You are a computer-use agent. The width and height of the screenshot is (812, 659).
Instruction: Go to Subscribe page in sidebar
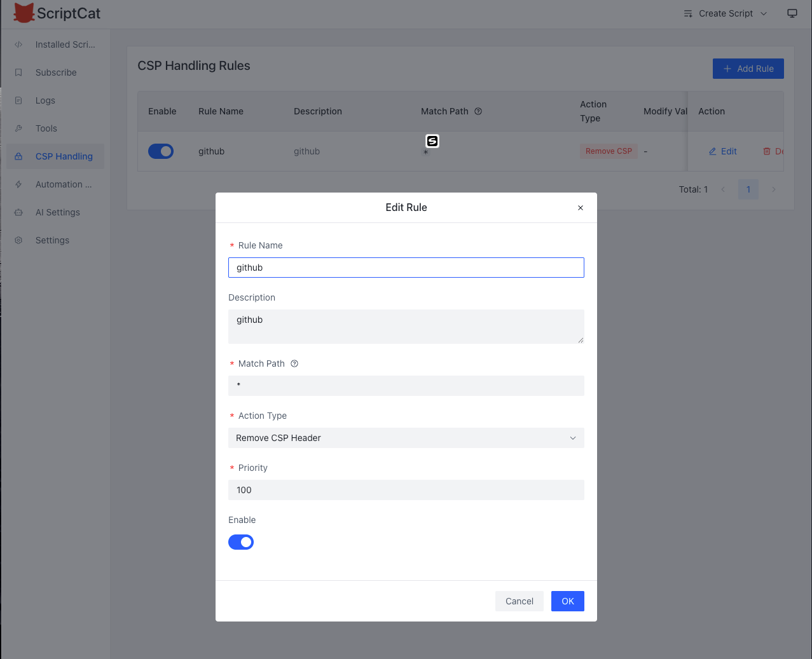coord(56,72)
